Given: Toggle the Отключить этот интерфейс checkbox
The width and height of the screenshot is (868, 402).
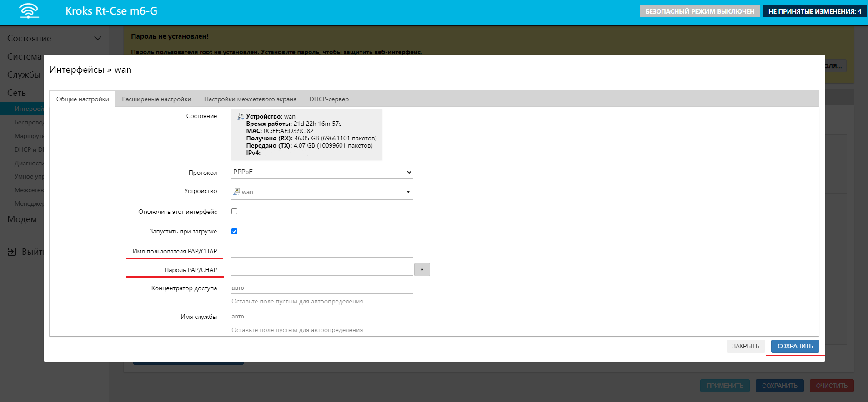Looking at the screenshot, I should click(235, 212).
